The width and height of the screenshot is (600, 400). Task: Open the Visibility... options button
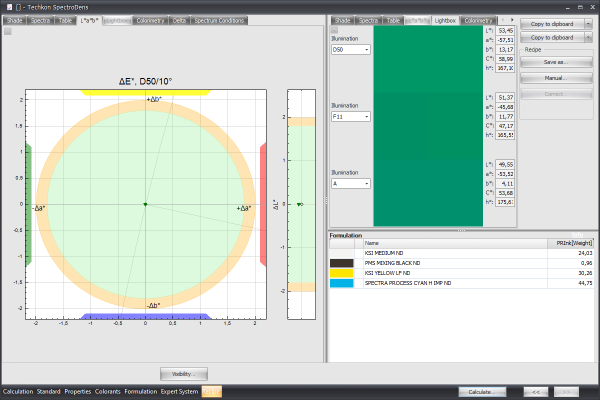coord(183,373)
